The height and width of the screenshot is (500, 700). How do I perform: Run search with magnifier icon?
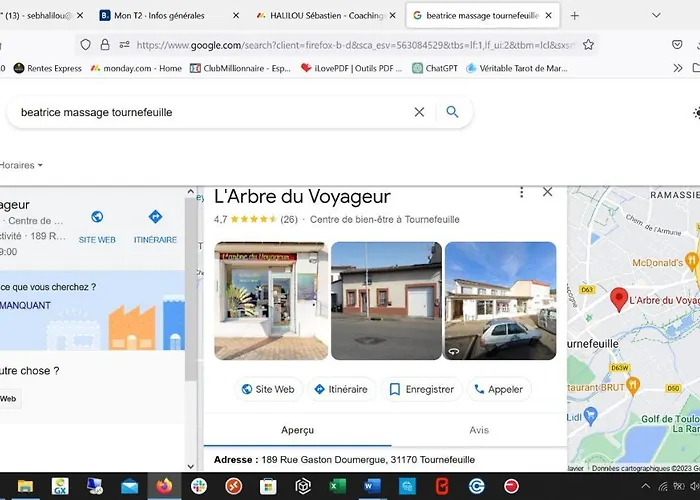pos(452,112)
